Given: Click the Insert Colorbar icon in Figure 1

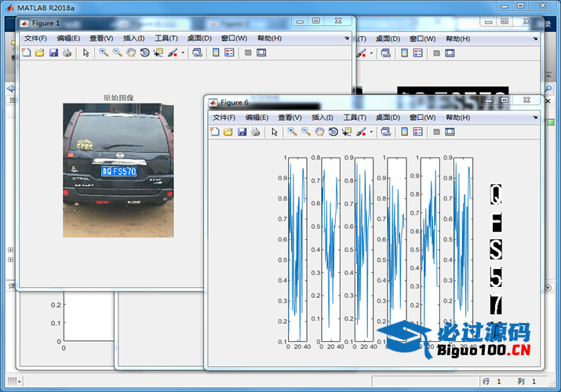Looking at the screenshot, I should pos(216,53).
